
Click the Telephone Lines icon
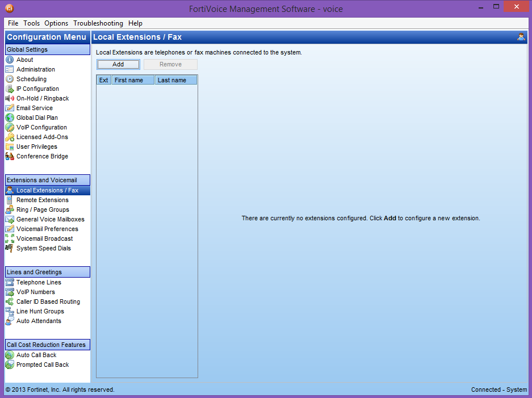click(x=10, y=282)
